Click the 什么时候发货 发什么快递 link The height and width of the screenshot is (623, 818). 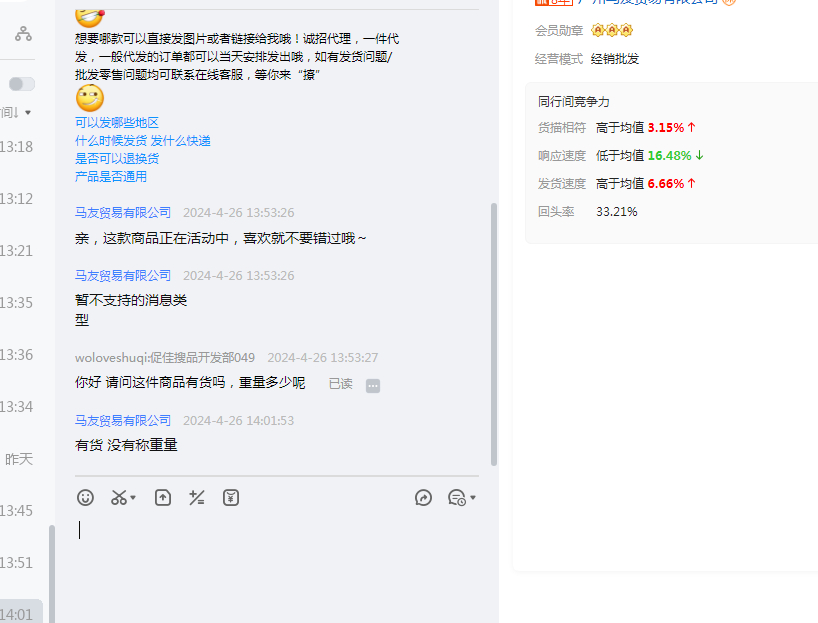coord(142,140)
